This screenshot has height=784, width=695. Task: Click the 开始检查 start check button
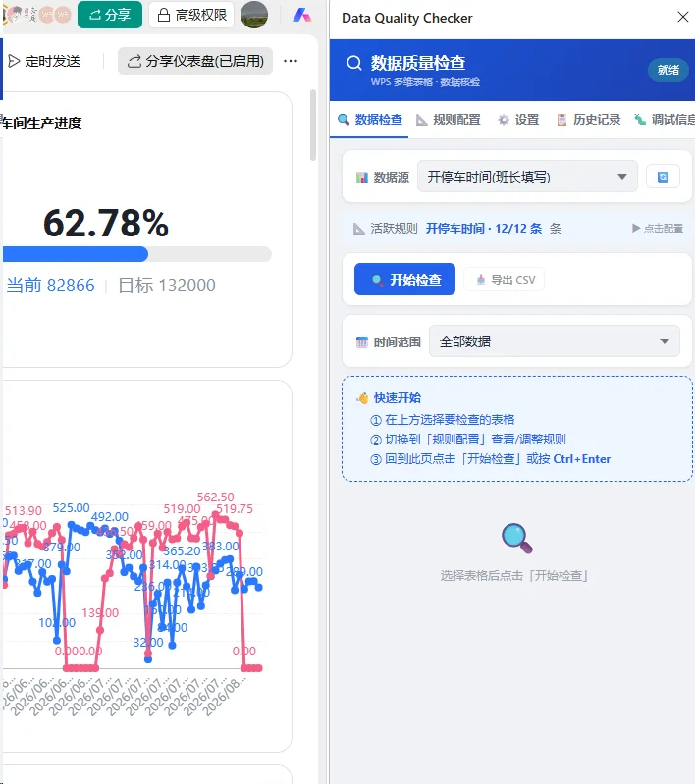(x=404, y=279)
